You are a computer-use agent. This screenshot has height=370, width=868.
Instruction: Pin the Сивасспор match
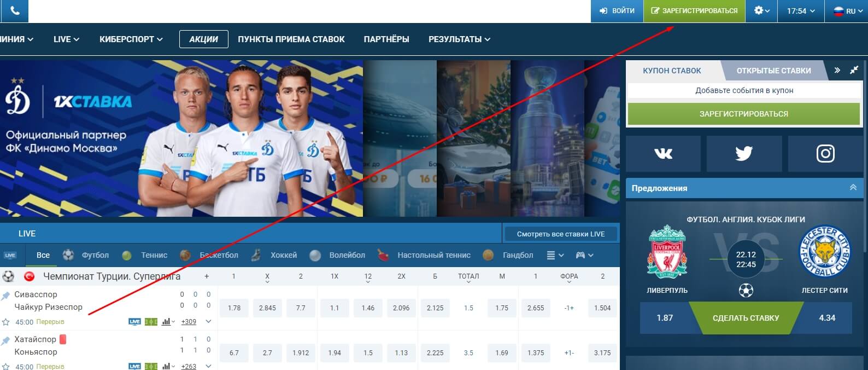click(x=5, y=296)
